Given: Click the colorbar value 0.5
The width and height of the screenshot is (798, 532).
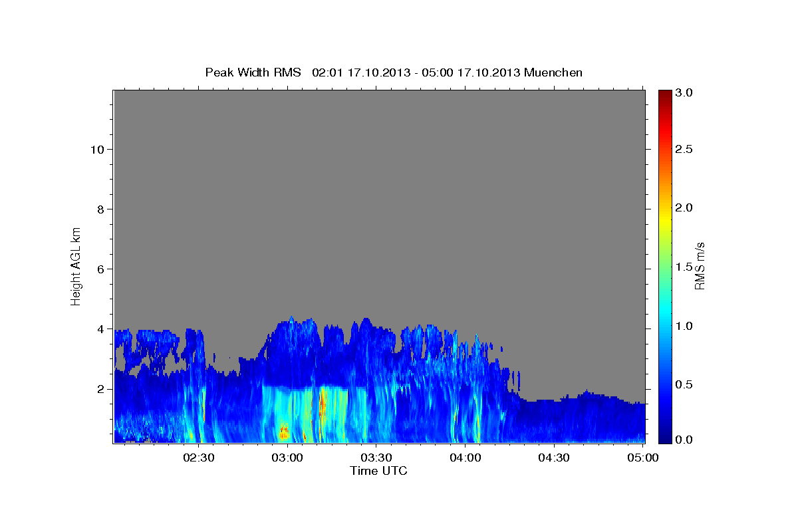Looking at the screenshot, I should tap(684, 385).
